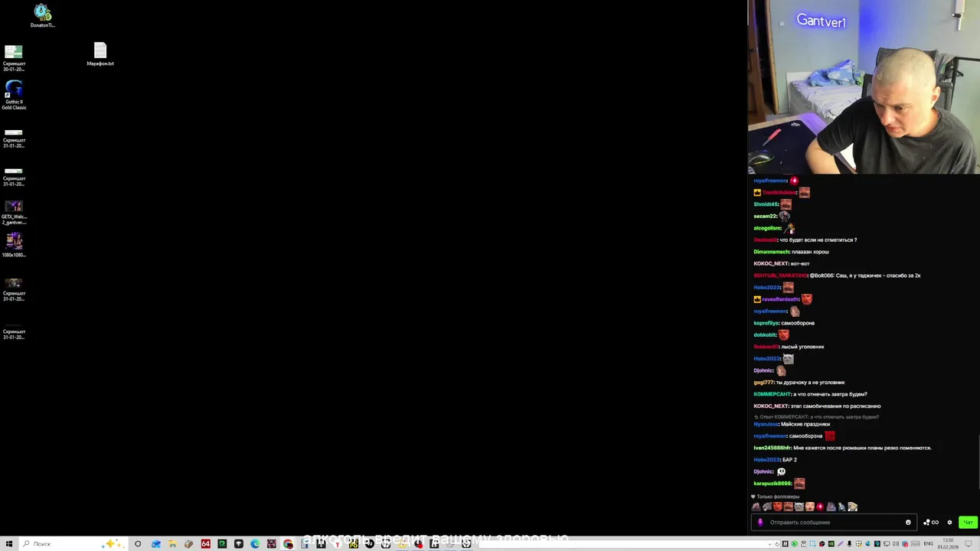Open the notification center icon

(970, 544)
